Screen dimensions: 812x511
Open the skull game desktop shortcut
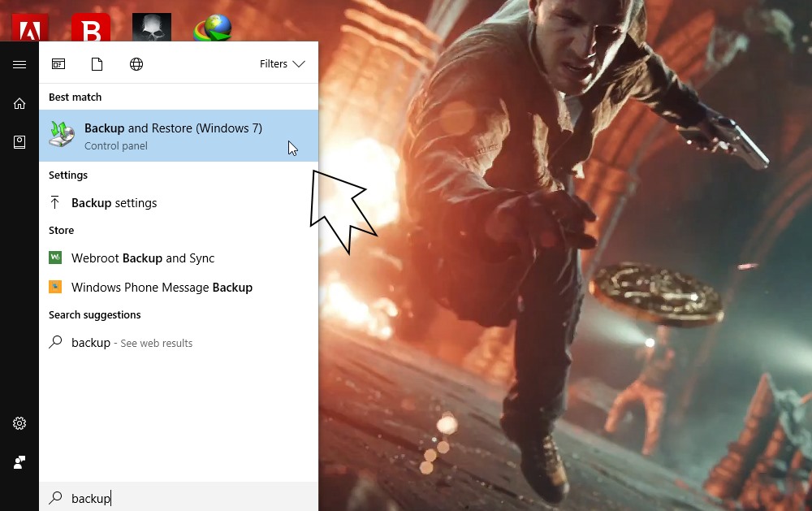152,28
